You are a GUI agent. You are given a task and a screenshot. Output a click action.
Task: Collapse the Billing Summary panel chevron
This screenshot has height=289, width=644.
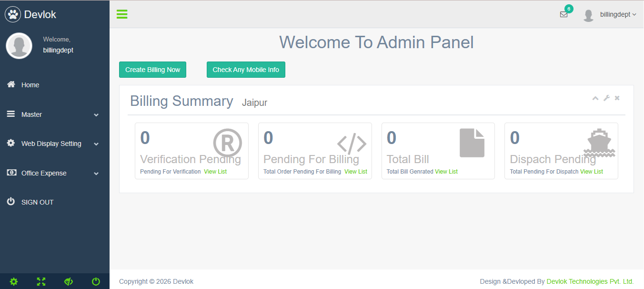pos(595,98)
